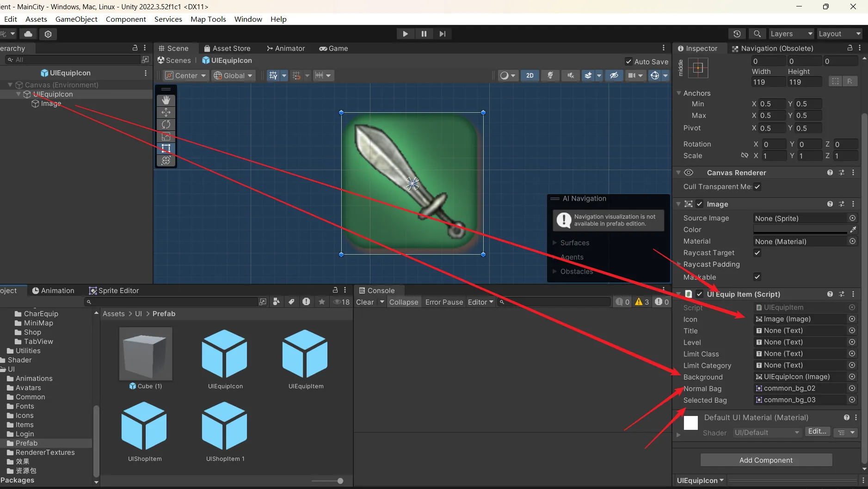Open the object picker for Source Image
This screenshot has height=489, width=868.
coord(852,218)
